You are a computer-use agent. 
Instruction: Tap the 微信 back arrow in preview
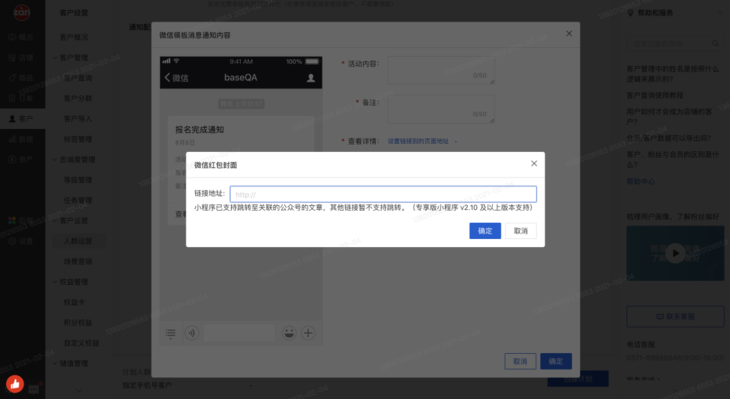176,78
